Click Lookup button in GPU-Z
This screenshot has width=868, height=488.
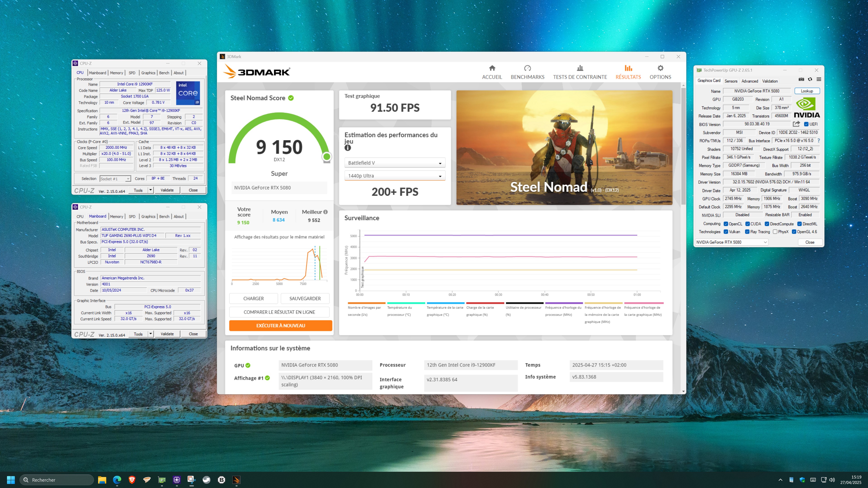tap(807, 91)
